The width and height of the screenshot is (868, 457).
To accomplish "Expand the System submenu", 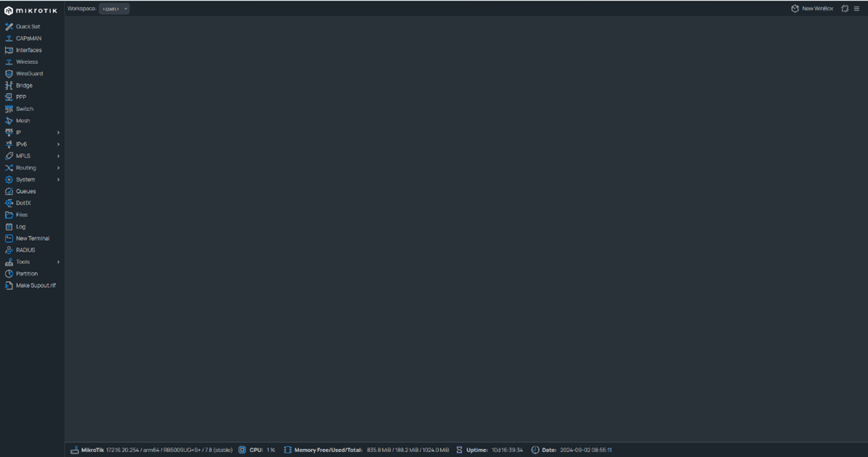I will [58, 180].
